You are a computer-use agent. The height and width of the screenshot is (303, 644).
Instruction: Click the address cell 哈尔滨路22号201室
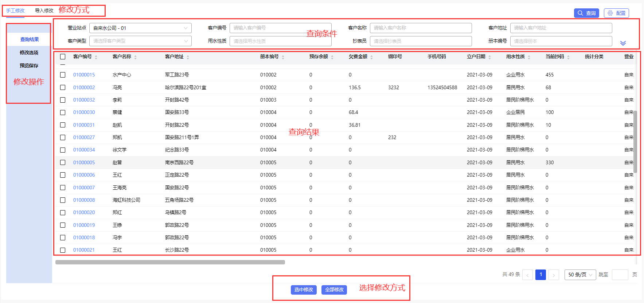186,87
